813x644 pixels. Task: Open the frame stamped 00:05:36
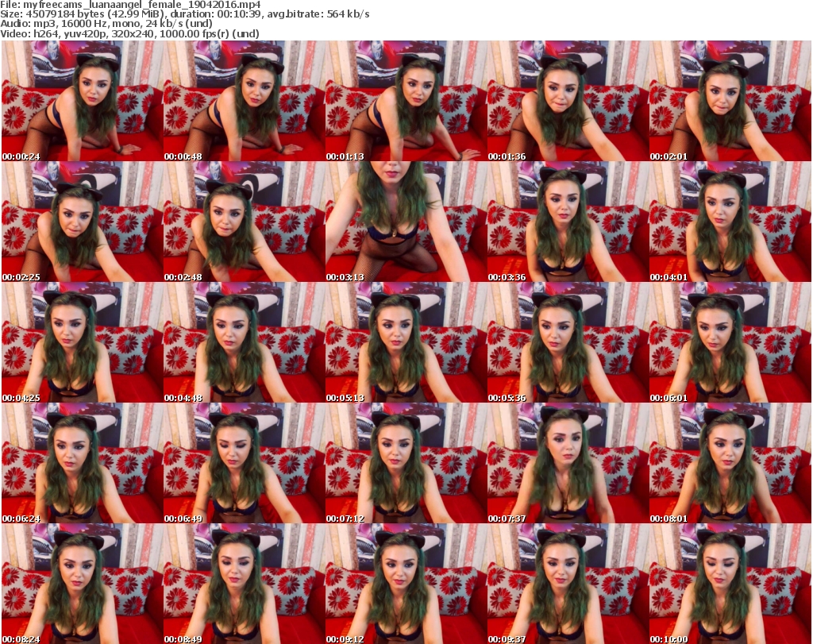(568, 342)
